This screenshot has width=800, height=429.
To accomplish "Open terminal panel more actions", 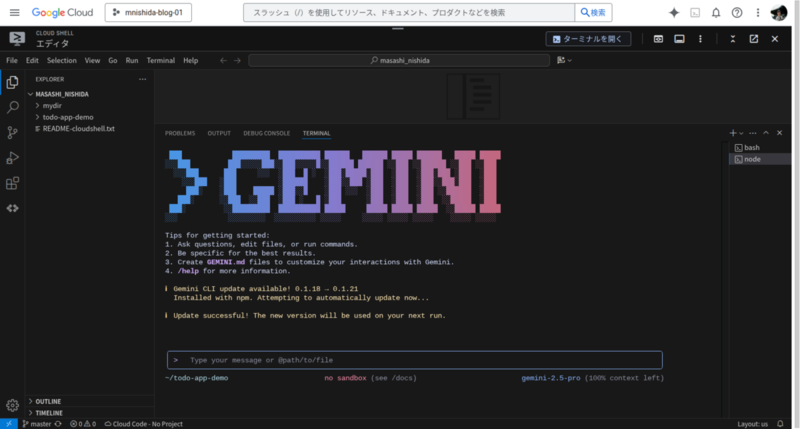I will pos(753,133).
